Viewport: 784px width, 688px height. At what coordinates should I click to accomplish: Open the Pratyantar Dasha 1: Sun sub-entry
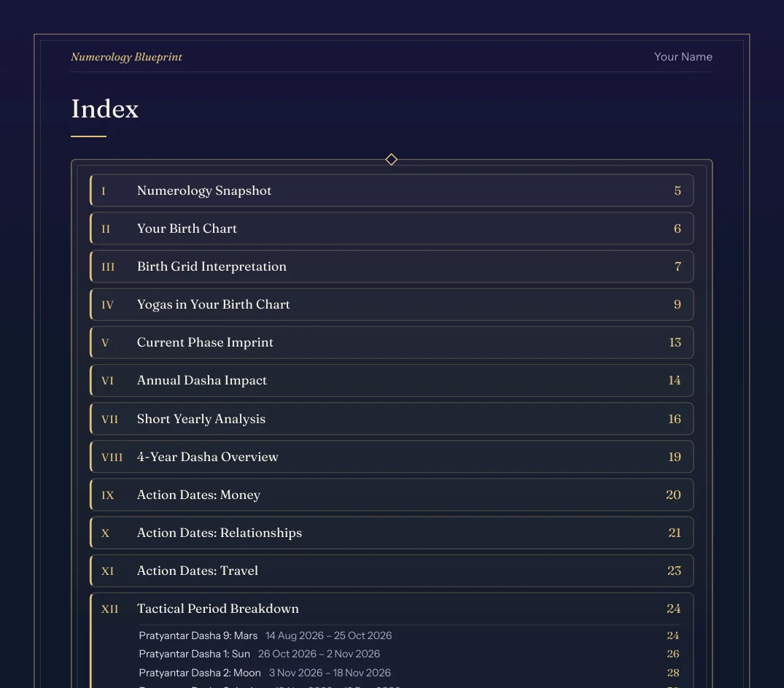click(409, 654)
